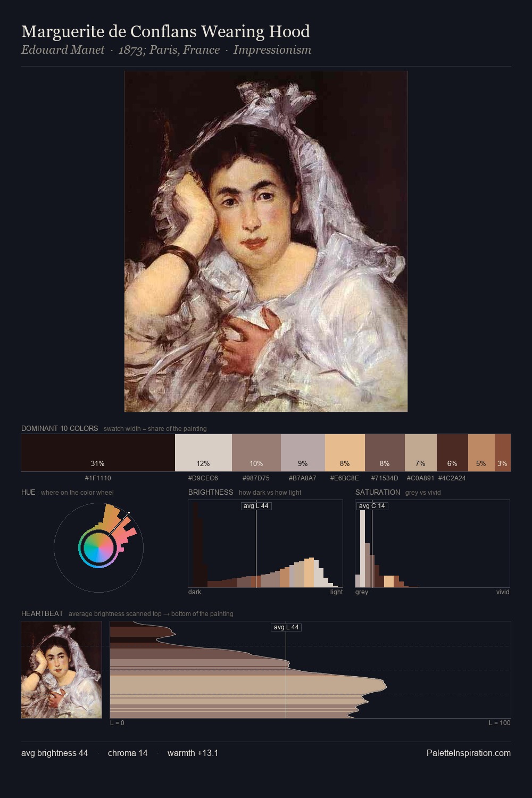The height and width of the screenshot is (798, 532).
Task: Click the 'HEARTBEAT' section heading
Action: pyautogui.click(x=42, y=613)
